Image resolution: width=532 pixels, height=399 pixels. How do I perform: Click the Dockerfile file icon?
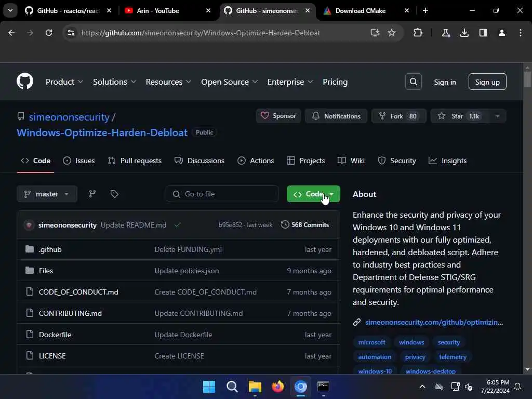(x=30, y=335)
